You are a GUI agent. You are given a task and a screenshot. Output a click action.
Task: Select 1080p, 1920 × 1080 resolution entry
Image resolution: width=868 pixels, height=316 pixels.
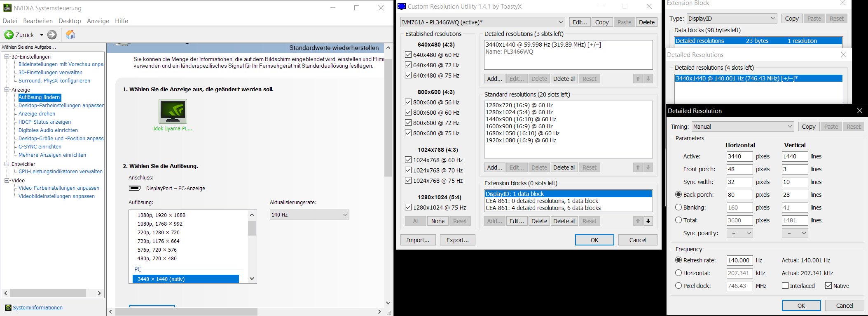click(161, 215)
